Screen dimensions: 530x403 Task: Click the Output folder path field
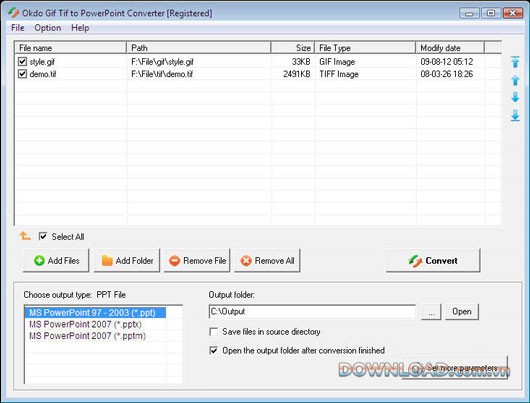click(312, 311)
